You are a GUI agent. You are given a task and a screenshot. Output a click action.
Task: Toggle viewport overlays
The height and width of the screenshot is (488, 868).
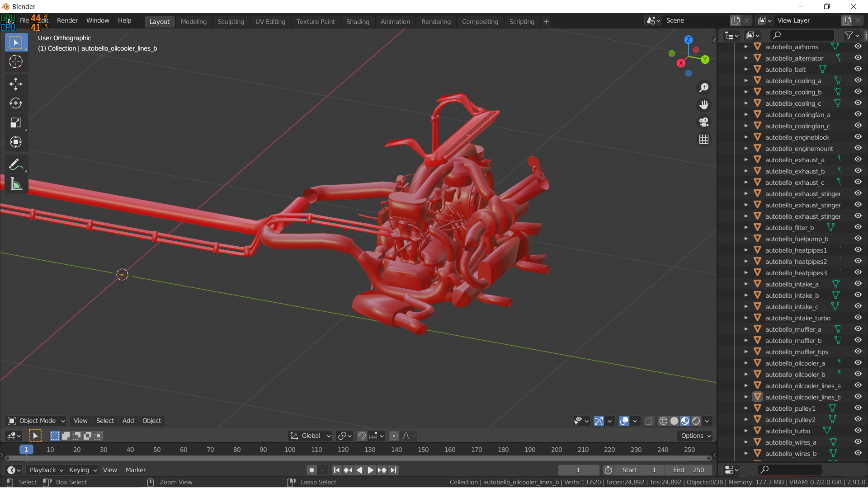click(x=624, y=421)
